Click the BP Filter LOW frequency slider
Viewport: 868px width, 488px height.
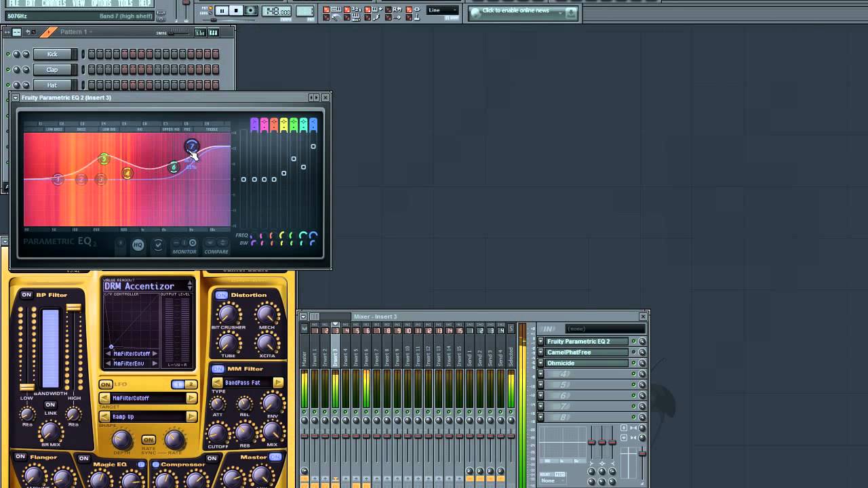(26, 387)
